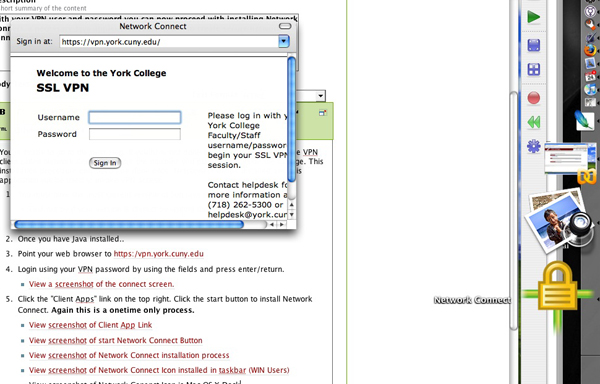Viewport: 600px width, 384px height.
Task: Click the scroll left arrow in Network Connect
Action: click(x=272, y=225)
